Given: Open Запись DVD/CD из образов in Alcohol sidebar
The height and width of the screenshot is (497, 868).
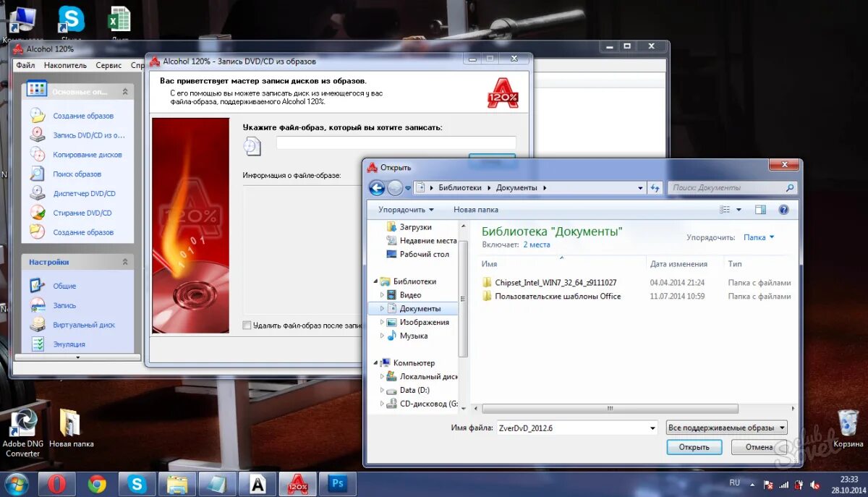Looking at the screenshot, I should coord(88,135).
